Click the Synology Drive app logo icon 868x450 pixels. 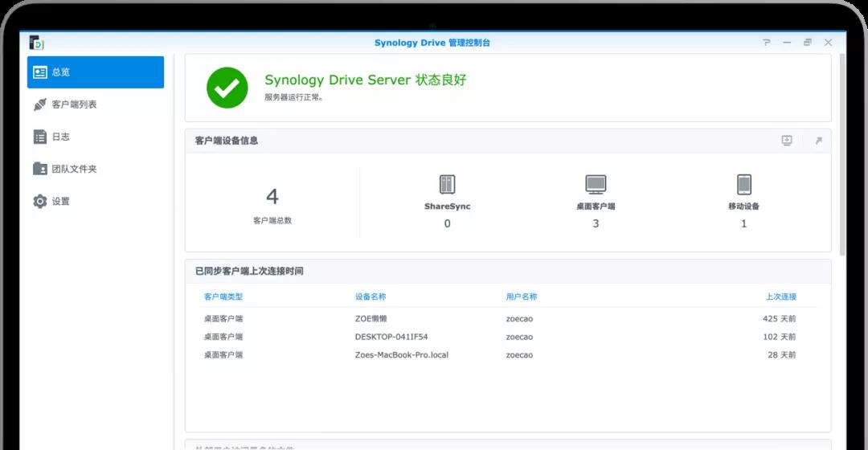coord(36,43)
